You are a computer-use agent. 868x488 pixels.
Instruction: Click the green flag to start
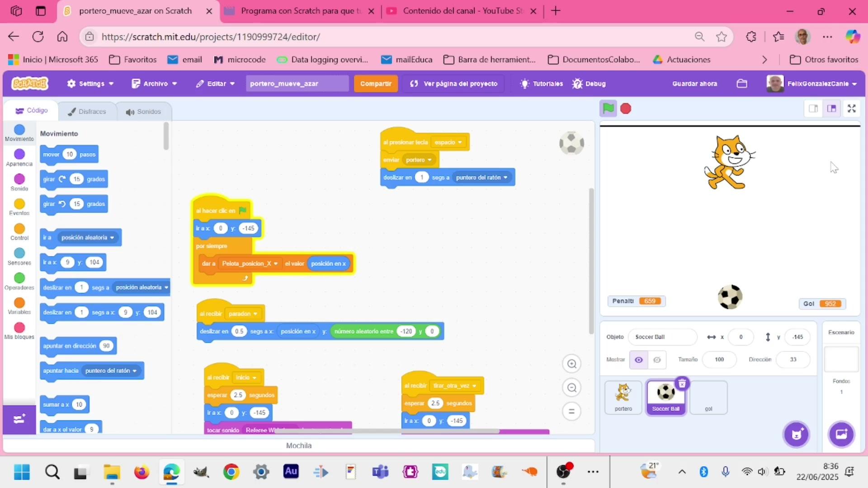[608, 108]
